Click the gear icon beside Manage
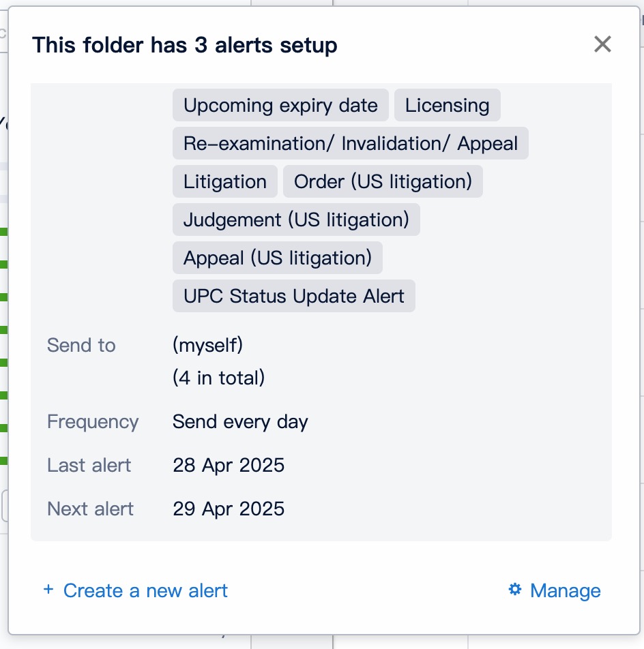This screenshot has width=644, height=649. [515, 590]
